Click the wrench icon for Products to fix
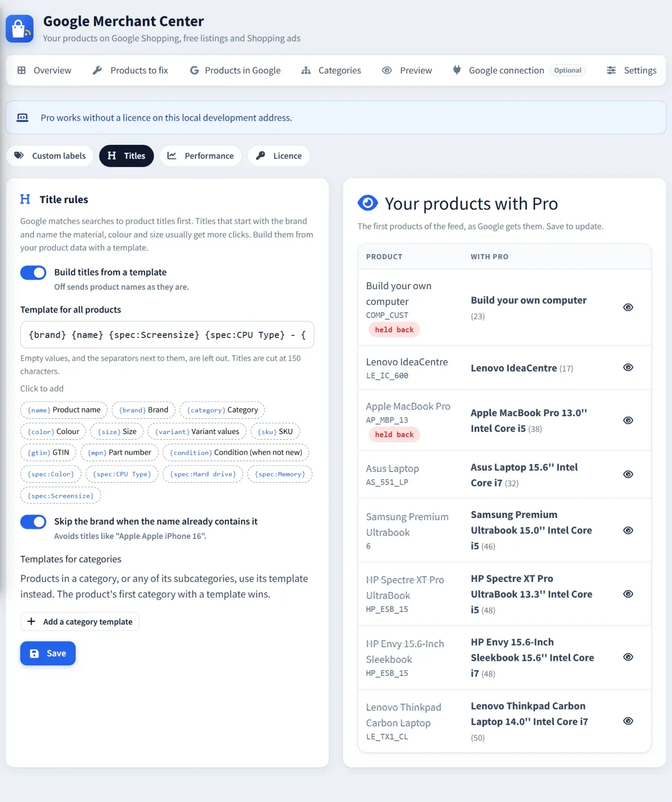Viewport: 672px width, 802px height. pos(97,70)
